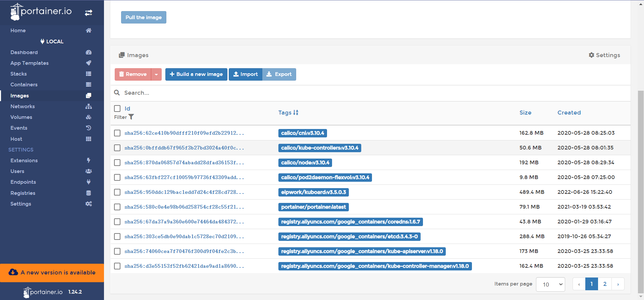
Task: Open image sha256:62ce410b90dfff210f09 link
Action: coord(184,133)
